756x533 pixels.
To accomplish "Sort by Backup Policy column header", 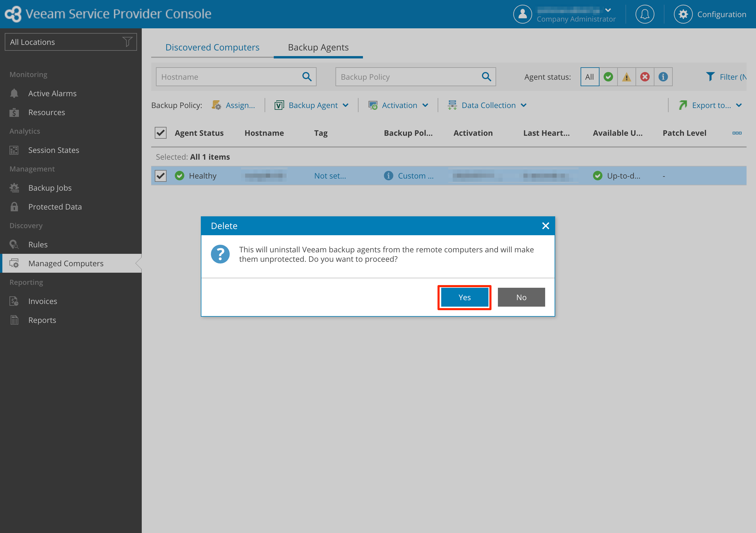I will 408,133.
